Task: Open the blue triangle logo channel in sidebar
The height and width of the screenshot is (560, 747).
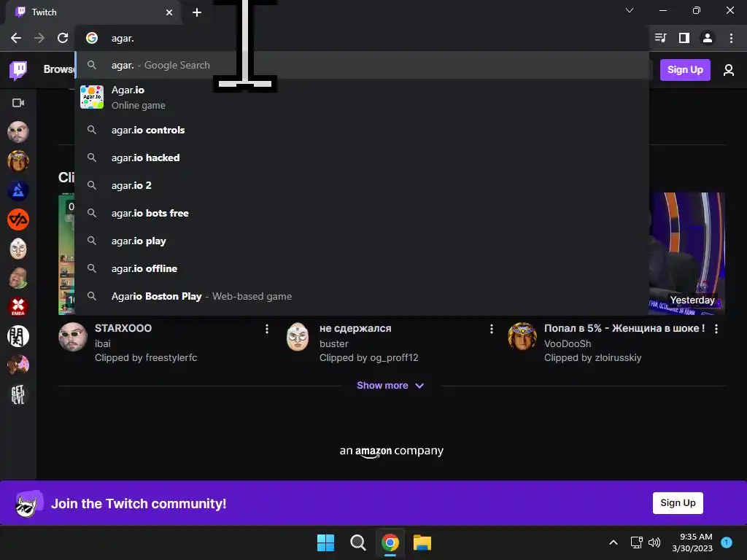Action: (x=18, y=190)
